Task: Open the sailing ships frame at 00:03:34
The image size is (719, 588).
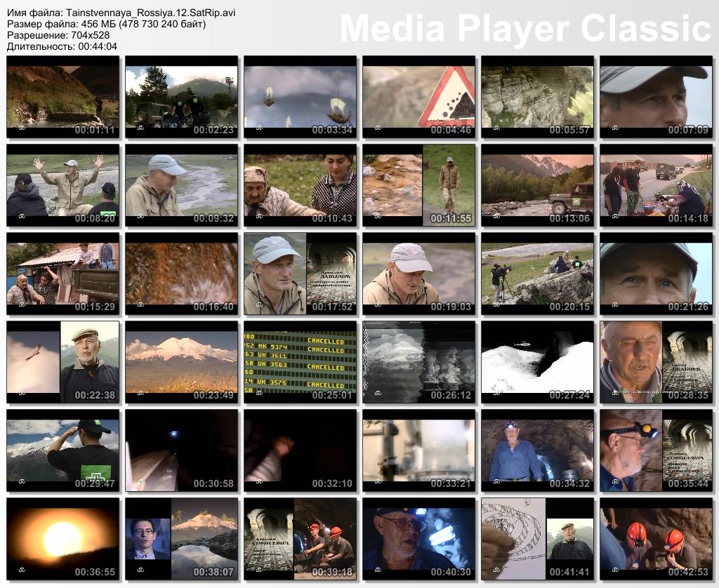Action: pos(300,97)
